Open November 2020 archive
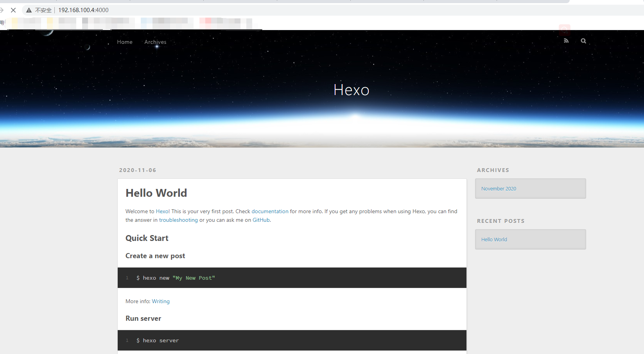 pyautogui.click(x=499, y=189)
